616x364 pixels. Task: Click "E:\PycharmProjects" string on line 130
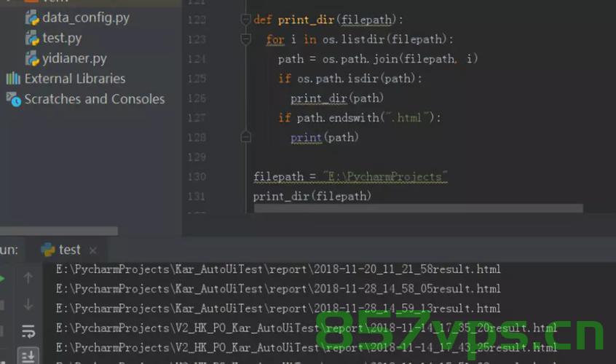[x=385, y=177]
